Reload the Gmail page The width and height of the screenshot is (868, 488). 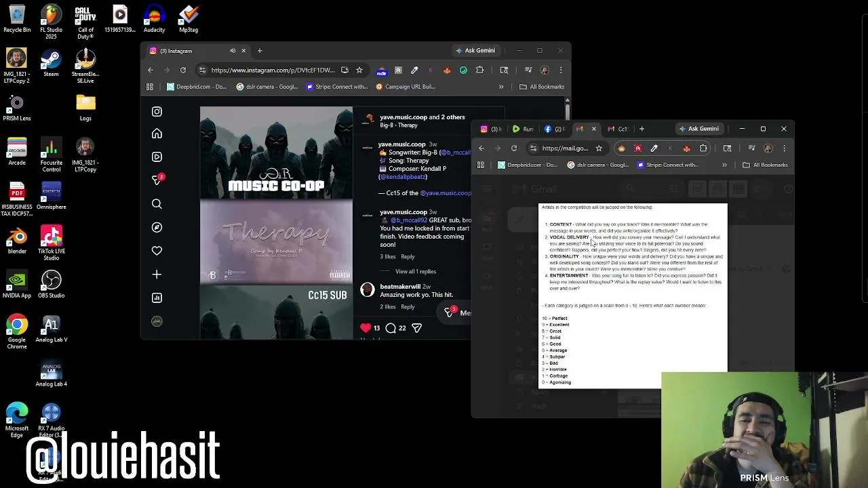point(514,148)
